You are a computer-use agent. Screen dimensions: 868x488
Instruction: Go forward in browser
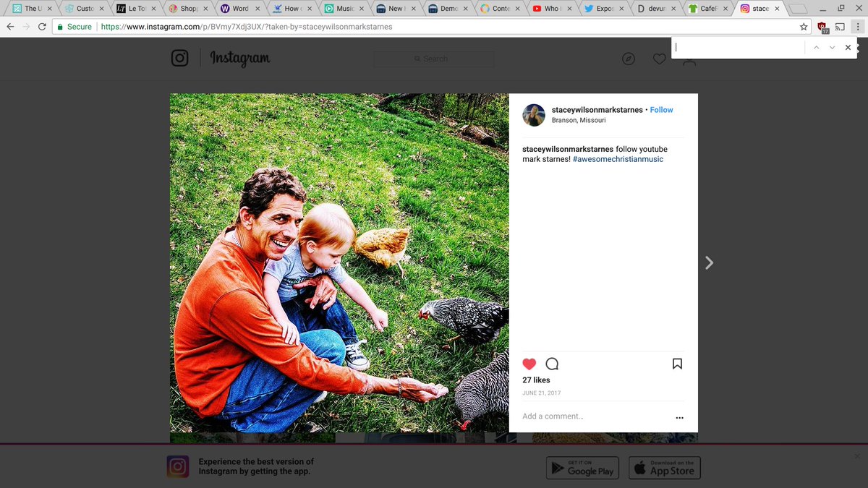tap(26, 27)
